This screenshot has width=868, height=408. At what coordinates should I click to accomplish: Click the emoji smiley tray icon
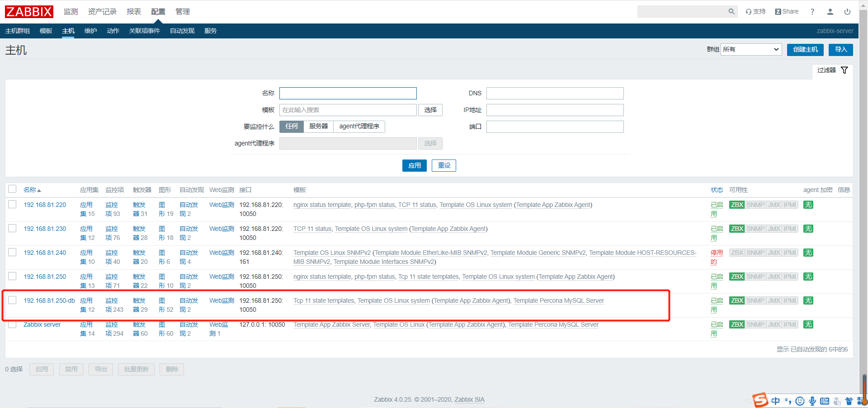(800, 401)
